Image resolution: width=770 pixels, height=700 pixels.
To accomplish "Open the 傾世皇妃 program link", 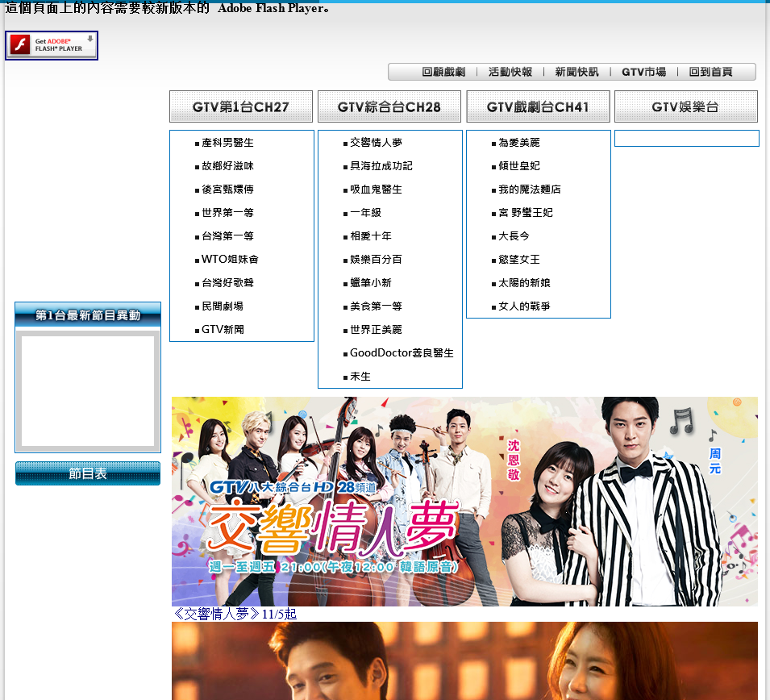I will [519, 166].
